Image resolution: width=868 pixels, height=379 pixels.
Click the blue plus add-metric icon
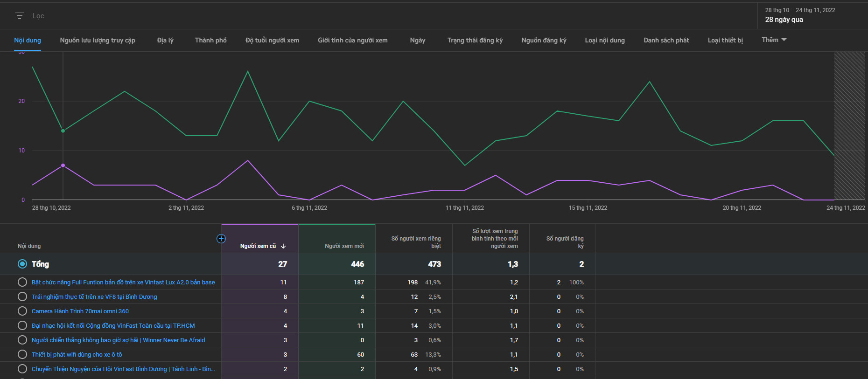221,239
